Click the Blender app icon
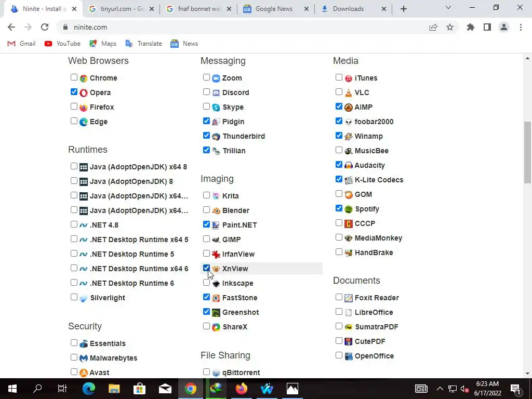532x399 pixels. [216, 211]
